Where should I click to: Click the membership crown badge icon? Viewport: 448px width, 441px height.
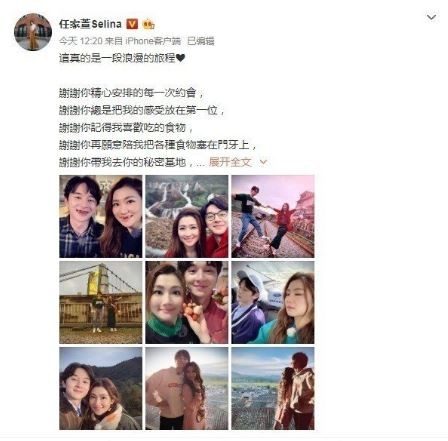point(148,24)
